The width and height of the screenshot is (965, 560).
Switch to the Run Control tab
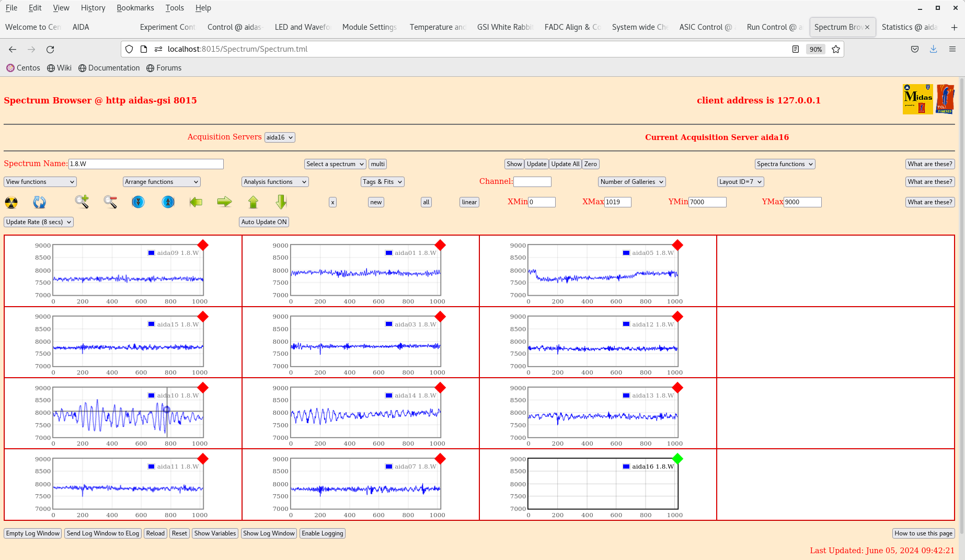tap(774, 27)
